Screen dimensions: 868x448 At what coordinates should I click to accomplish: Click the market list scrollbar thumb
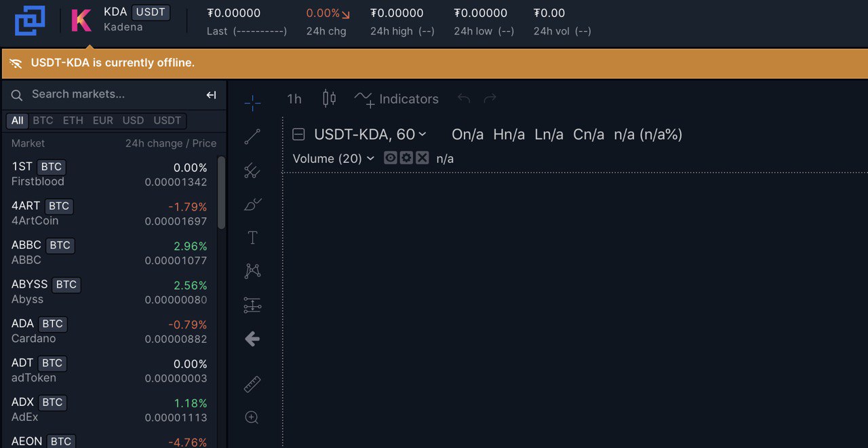point(221,193)
